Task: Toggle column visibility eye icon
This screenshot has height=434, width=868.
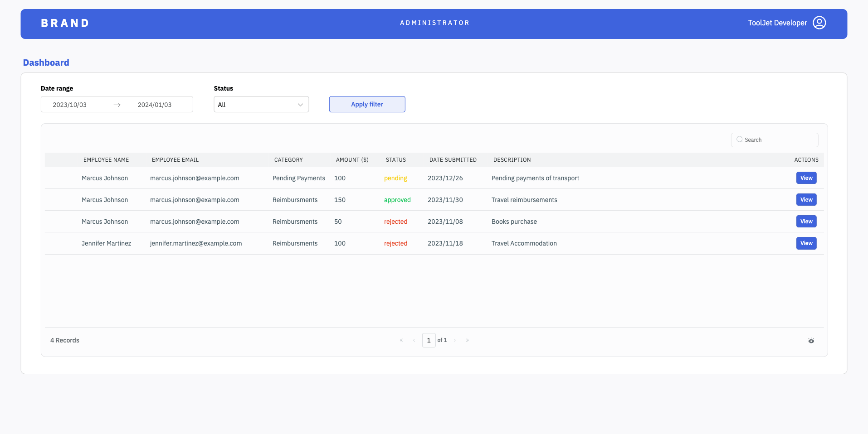Action: [811, 341]
